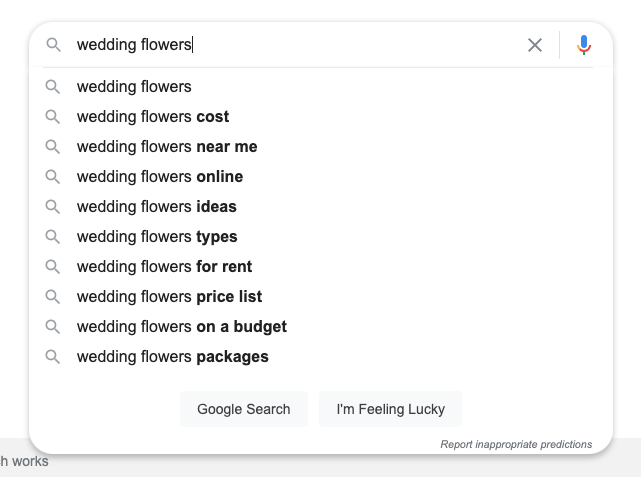Image resolution: width=641 pixels, height=477 pixels.
Task: Pick the 'wedding flowers online' suggestion text
Action: [160, 177]
